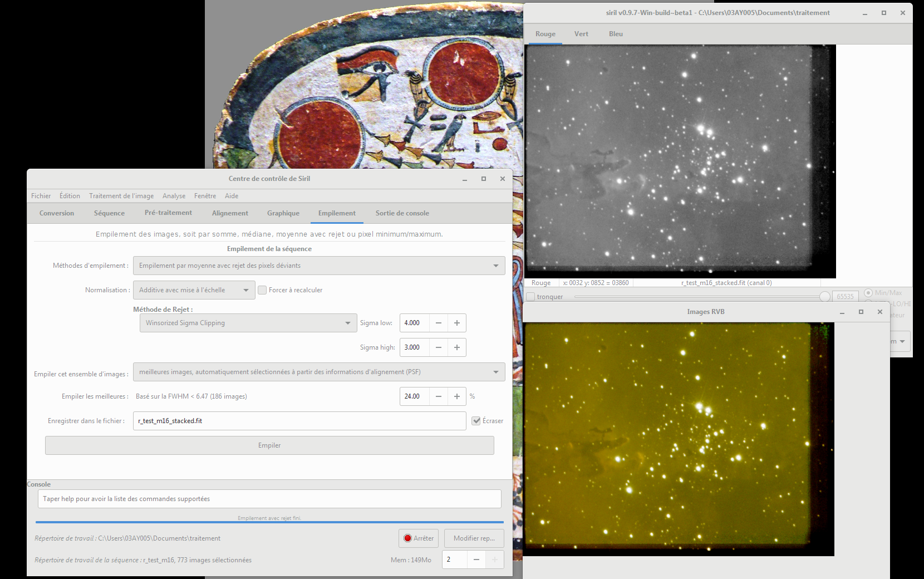Image resolution: width=924 pixels, height=579 pixels.
Task: Click the "Mem : 149Mo" memory readout
Action: coord(411,560)
